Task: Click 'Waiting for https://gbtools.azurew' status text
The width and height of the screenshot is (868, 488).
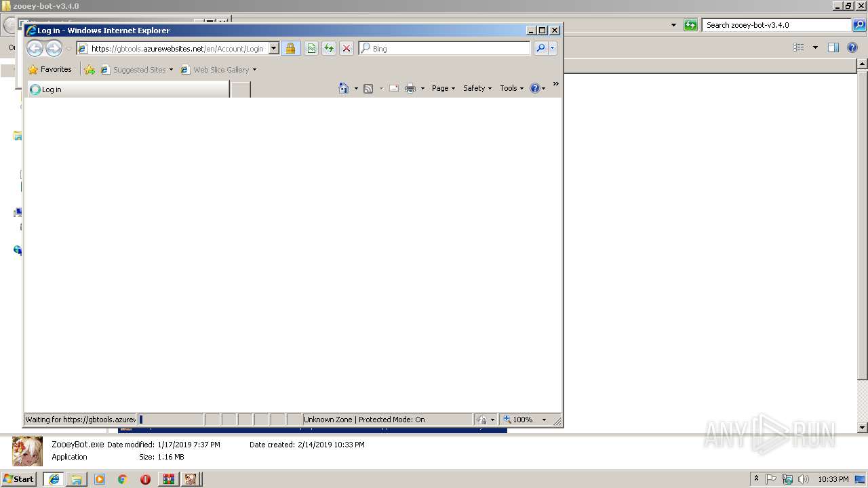Action: coord(81,420)
